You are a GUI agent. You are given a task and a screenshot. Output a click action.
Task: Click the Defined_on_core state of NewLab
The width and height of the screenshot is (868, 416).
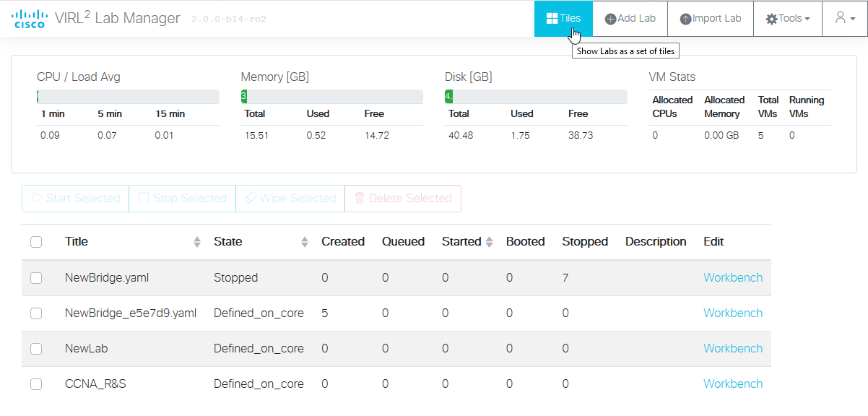tap(259, 348)
